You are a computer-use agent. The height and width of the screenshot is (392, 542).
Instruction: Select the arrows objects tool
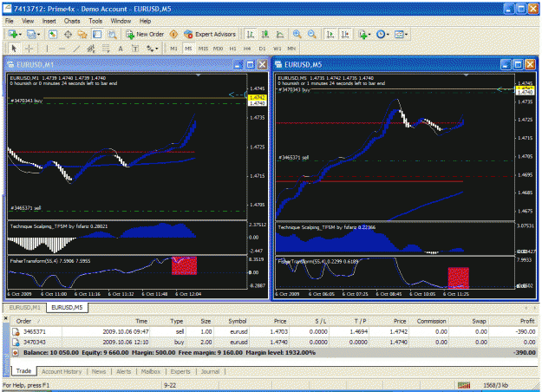click(150, 49)
